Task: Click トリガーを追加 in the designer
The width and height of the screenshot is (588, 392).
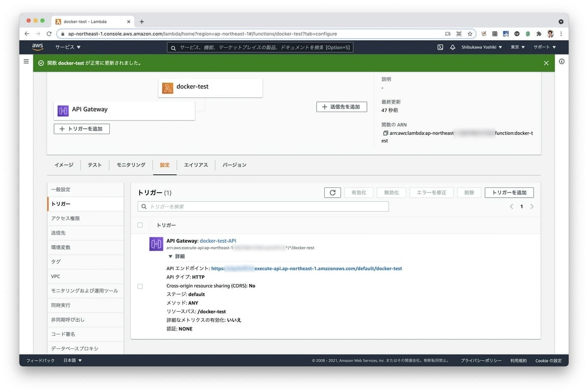Action: pos(82,129)
